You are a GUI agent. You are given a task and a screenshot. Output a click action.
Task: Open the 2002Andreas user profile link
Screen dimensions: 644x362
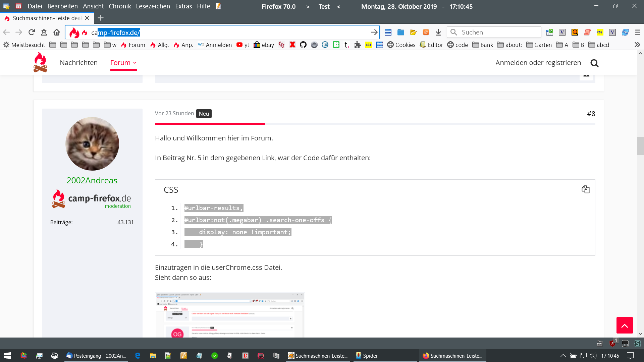[92, 180]
